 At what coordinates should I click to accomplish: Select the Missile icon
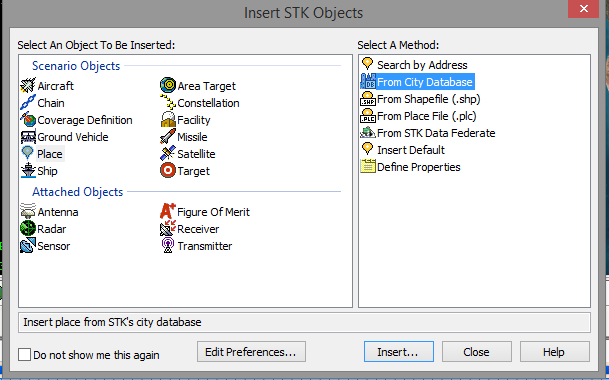tap(168, 137)
